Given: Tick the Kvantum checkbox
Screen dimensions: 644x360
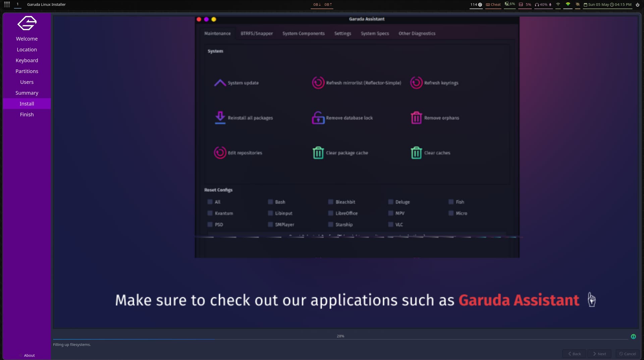Looking at the screenshot, I should coord(210,213).
